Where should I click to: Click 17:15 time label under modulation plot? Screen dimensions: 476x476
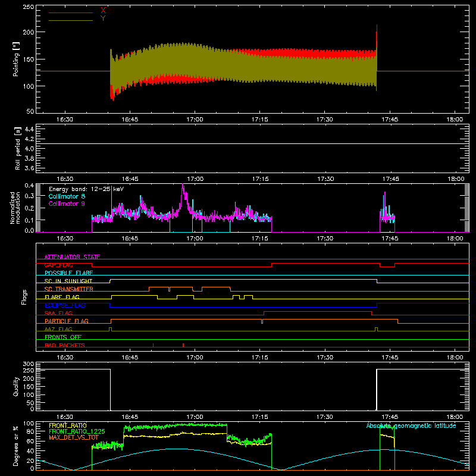coord(260,239)
